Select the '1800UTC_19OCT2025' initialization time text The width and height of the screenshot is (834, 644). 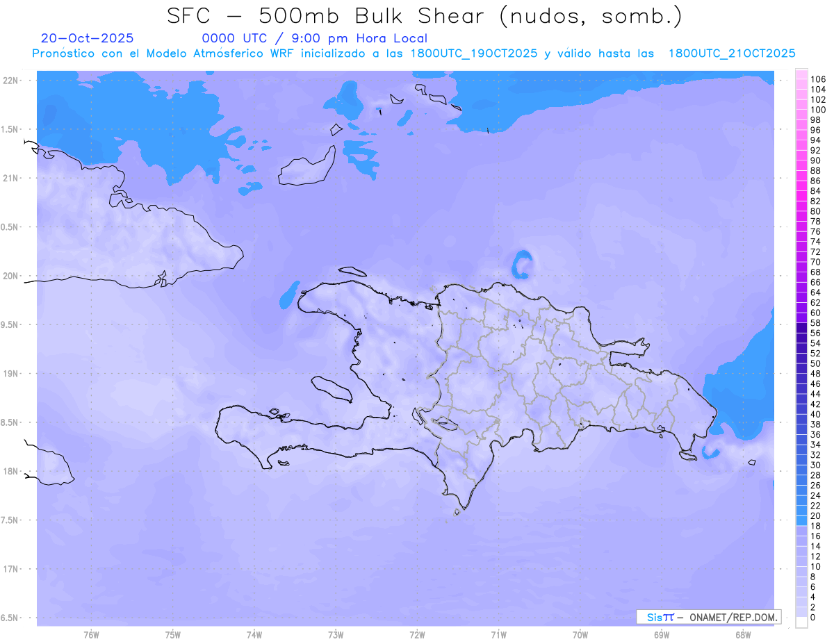[474, 53]
